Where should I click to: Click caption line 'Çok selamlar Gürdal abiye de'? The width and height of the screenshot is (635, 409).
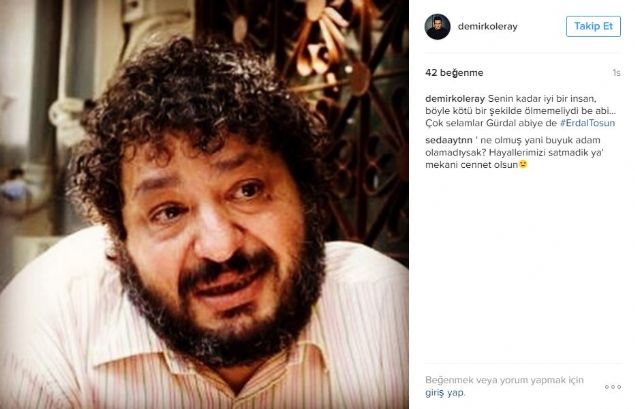click(x=491, y=123)
